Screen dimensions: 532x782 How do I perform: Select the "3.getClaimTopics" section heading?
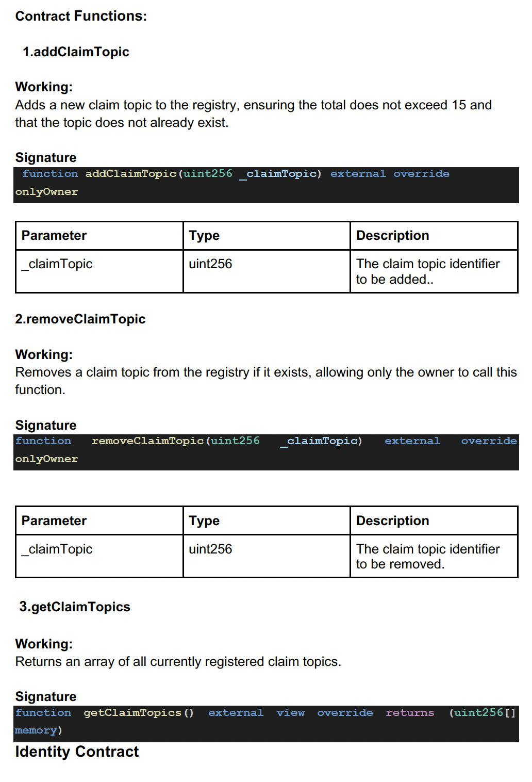(x=75, y=607)
